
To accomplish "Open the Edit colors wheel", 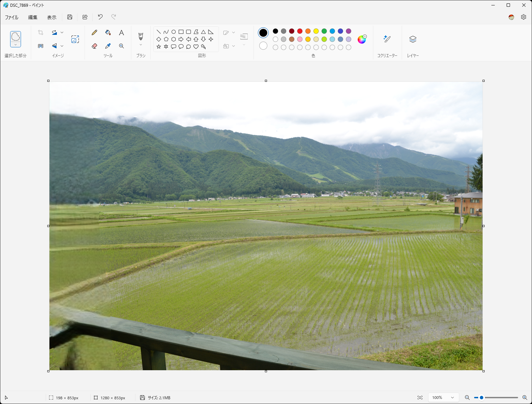I will pos(362,39).
